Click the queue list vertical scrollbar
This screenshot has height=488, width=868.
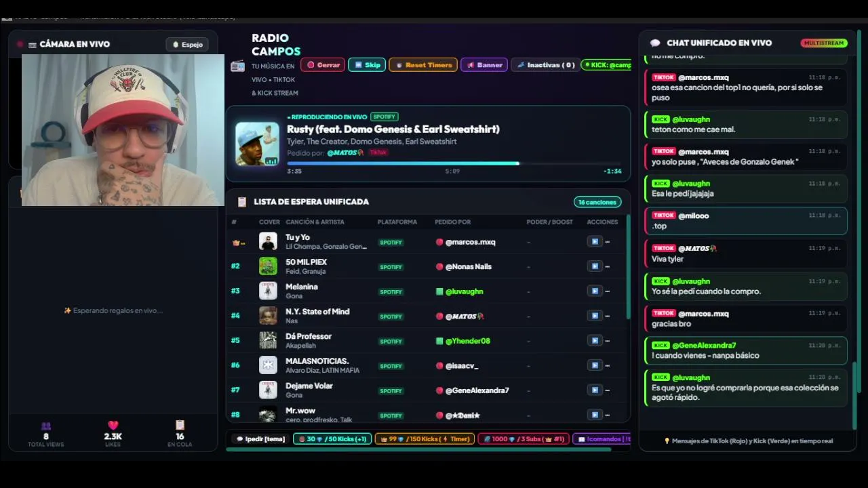pyautogui.click(x=629, y=268)
